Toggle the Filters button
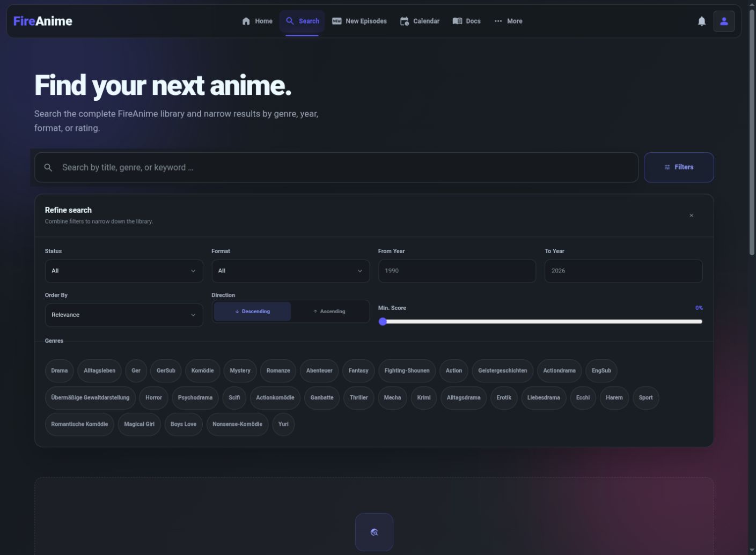Image resolution: width=756 pixels, height=555 pixels. tap(679, 167)
